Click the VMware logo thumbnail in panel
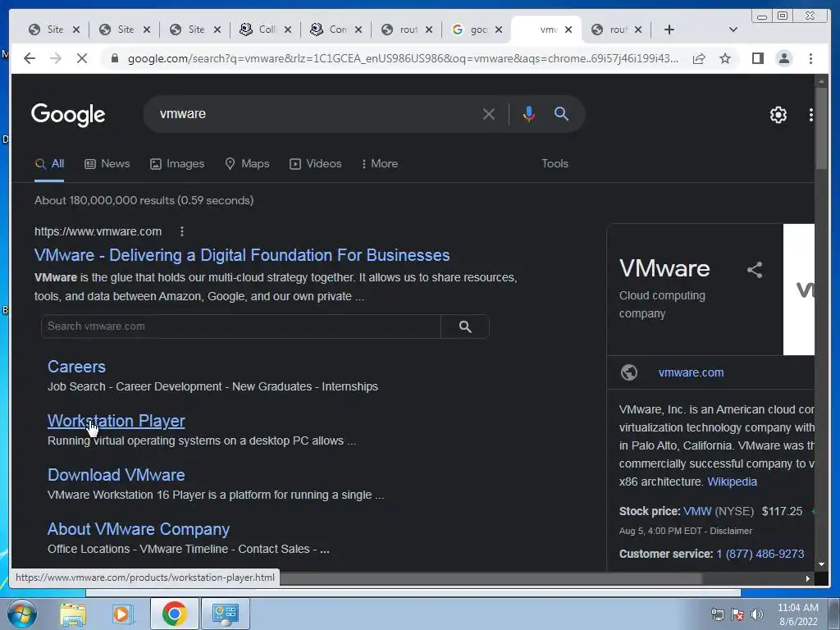Image resolution: width=840 pixels, height=630 pixels. pyautogui.click(x=799, y=290)
